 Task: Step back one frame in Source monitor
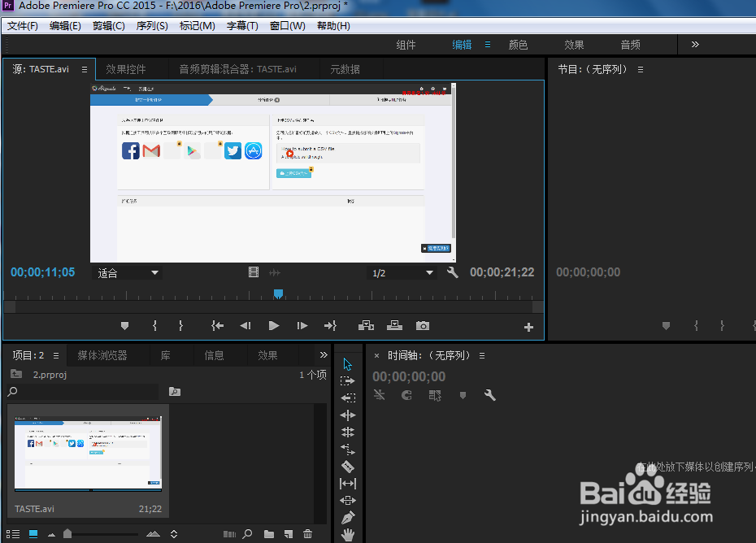[245, 326]
